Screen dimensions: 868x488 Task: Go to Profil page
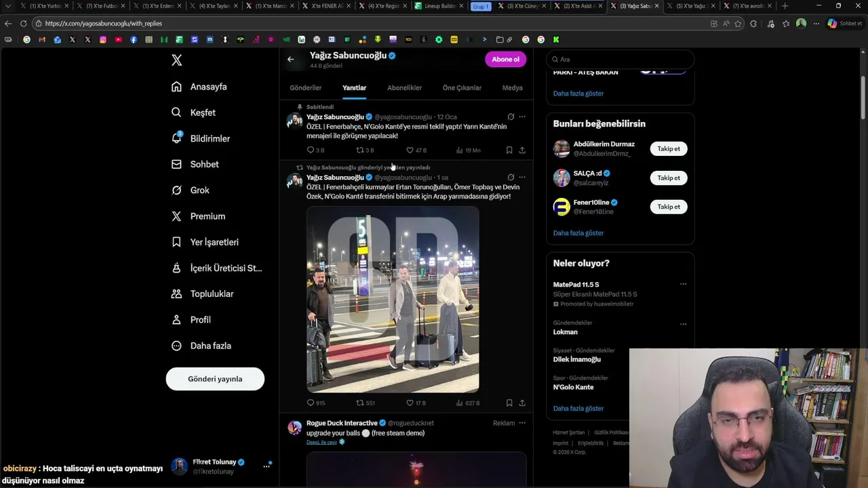[x=191, y=320]
